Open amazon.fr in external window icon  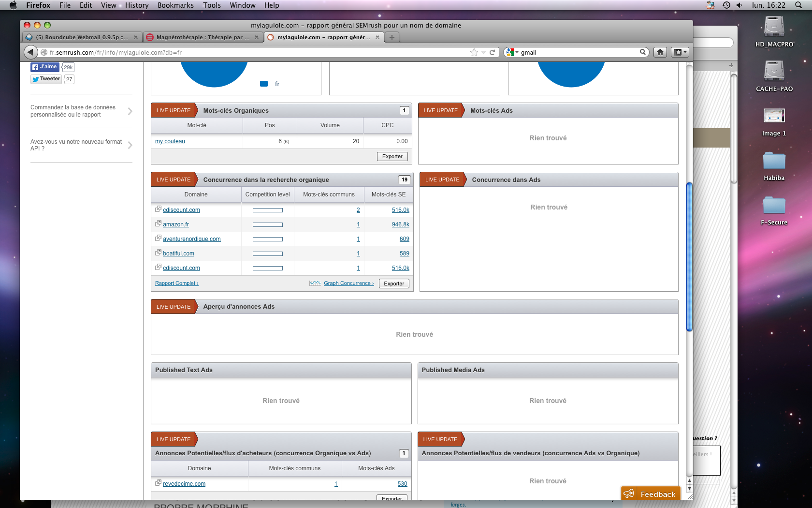tap(158, 224)
